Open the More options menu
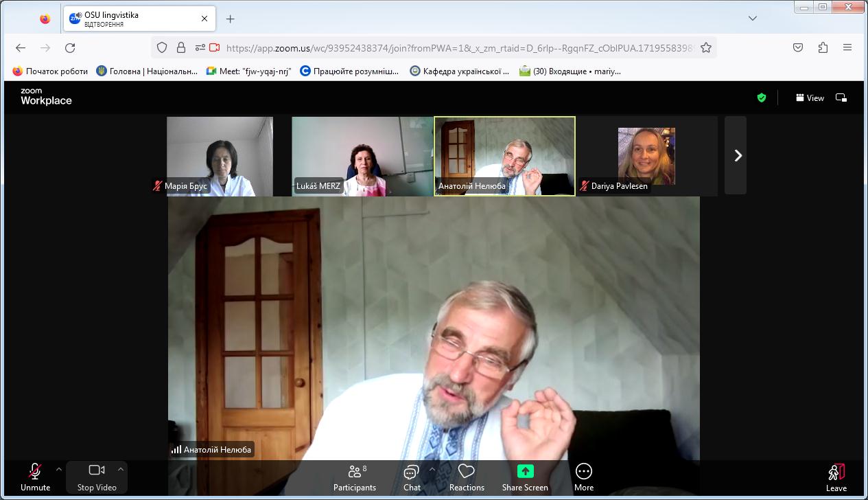Viewport: 868px width, 500px height. point(584,477)
